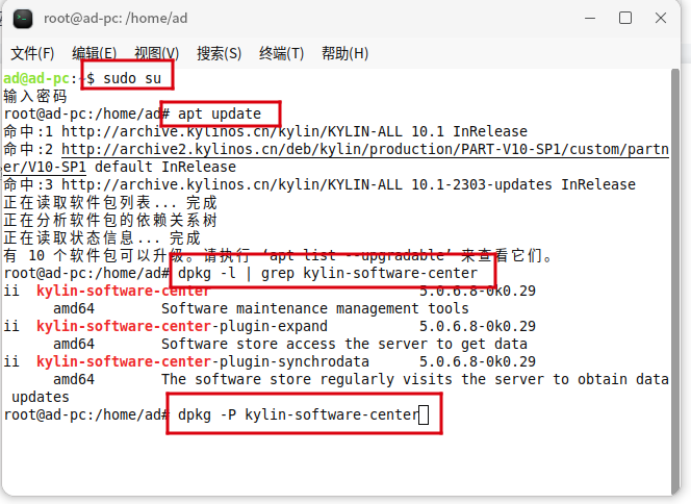
Task: Click the 'apt update' command text
Action: pyautogui.click(x=219, y=114)
